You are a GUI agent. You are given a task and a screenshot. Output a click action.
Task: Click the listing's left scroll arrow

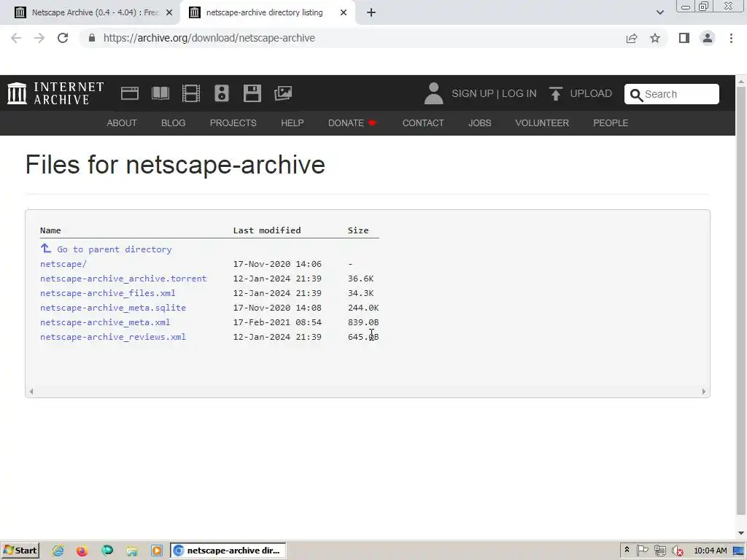tap(31, 392)
